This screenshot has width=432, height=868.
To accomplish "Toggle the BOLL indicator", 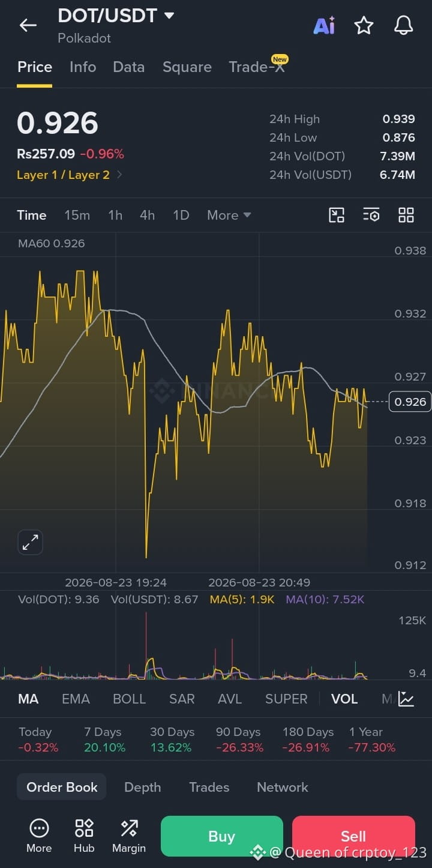I will (130, 699).
